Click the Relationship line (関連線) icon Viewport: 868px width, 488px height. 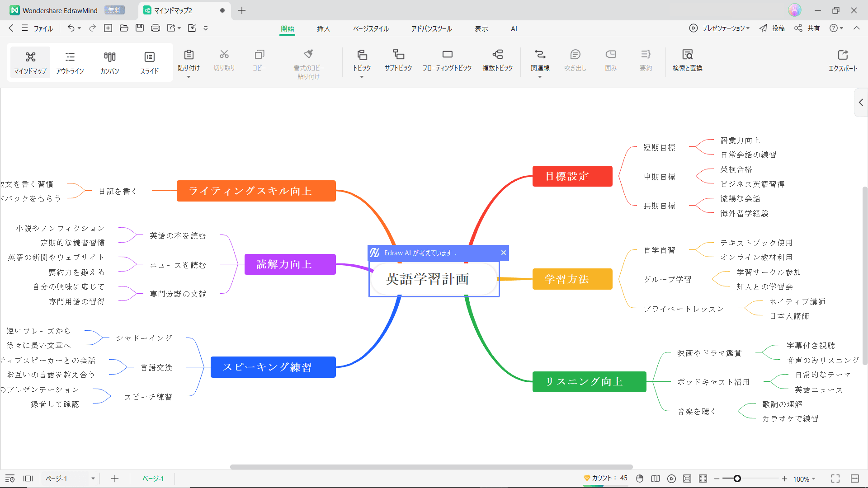tap(540, 55)
